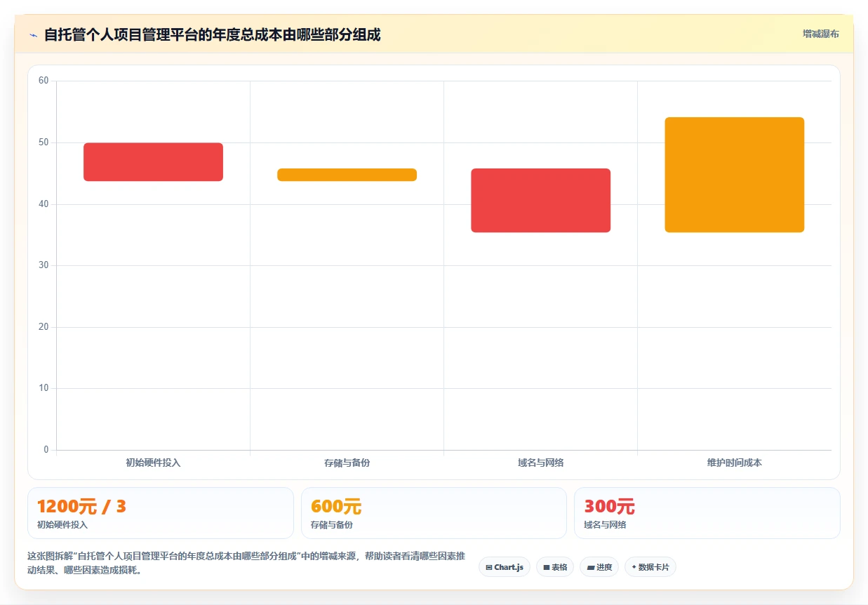Click the y-axis value 10
This screenshot has height=605, width=868.
tap(44, 388)
